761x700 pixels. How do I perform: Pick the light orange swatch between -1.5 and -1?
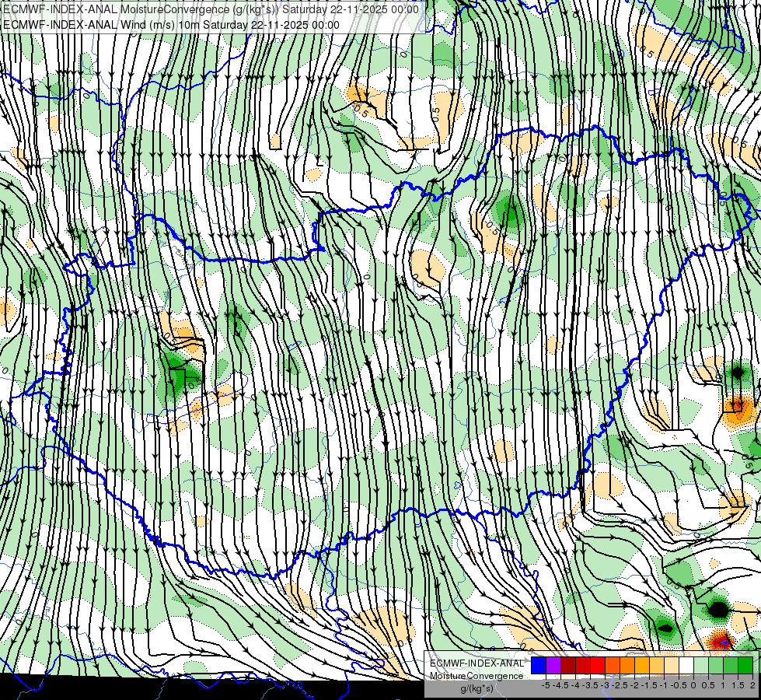tap(657, 666)
